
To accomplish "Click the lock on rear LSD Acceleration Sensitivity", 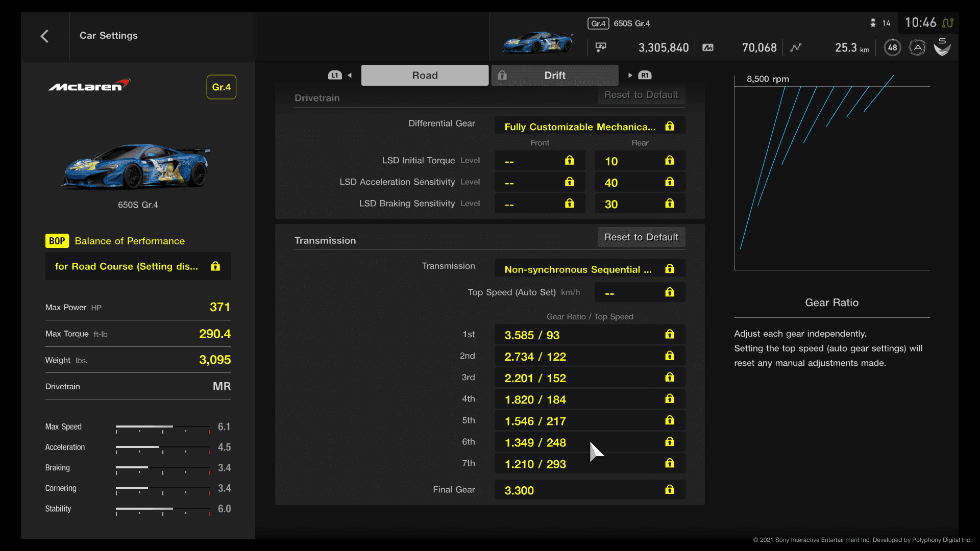I will tap(670, 182).
